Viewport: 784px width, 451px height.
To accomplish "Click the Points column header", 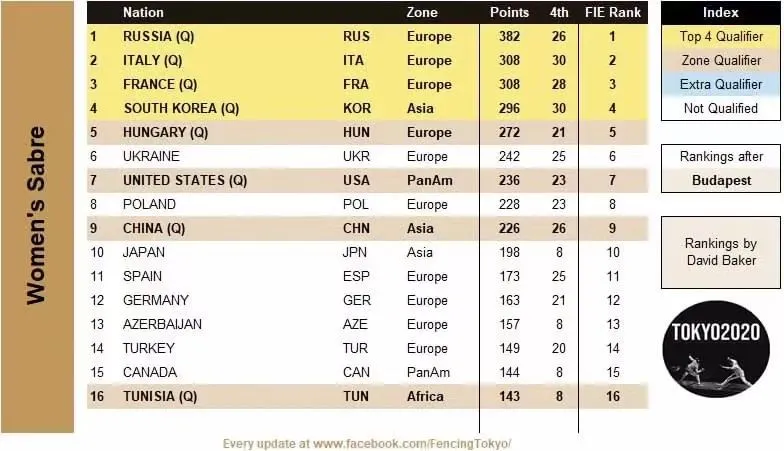I will click(x=509, y=12).
